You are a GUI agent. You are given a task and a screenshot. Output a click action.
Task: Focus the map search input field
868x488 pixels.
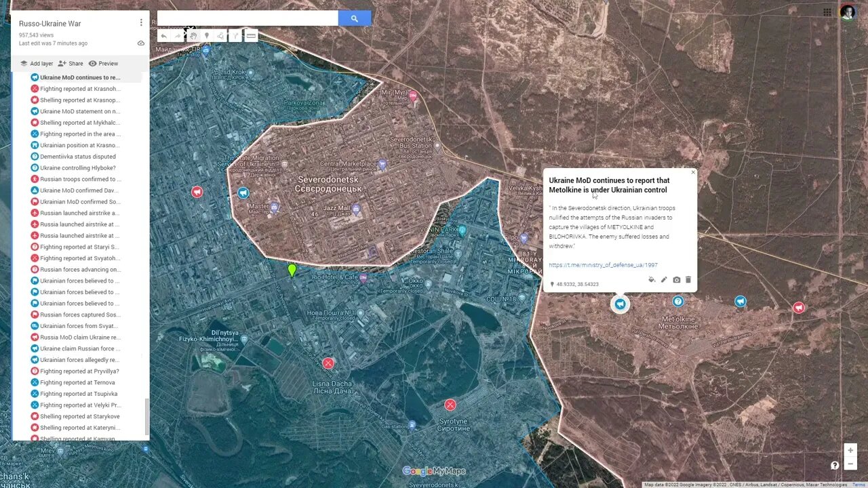pos(248,18)
